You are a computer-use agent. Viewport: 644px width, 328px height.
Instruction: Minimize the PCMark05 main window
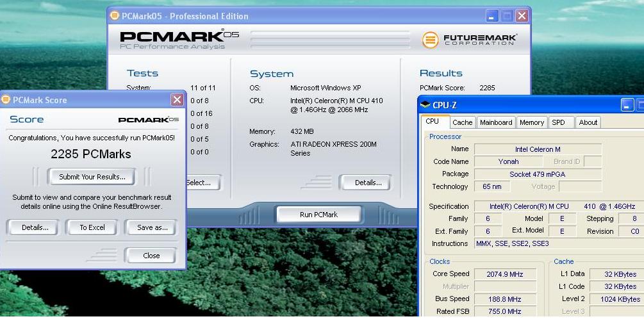click(492, 16)
